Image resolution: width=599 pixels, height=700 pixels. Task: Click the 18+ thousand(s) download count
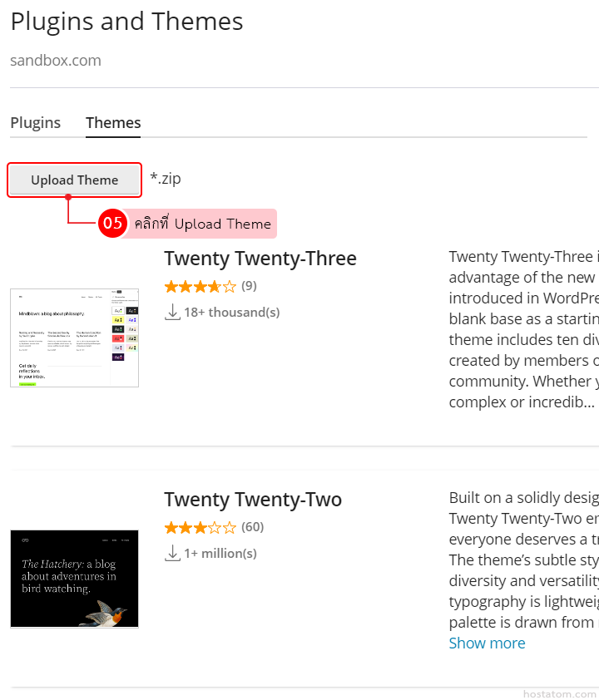click(x=232, y=313)
